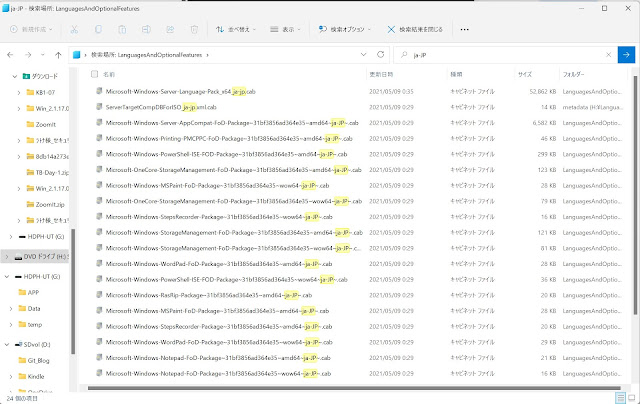The height and width of the screenshot is (404, 640).
Task: Click the 52,862 KB size cell
Action: [x=542, y=91]
